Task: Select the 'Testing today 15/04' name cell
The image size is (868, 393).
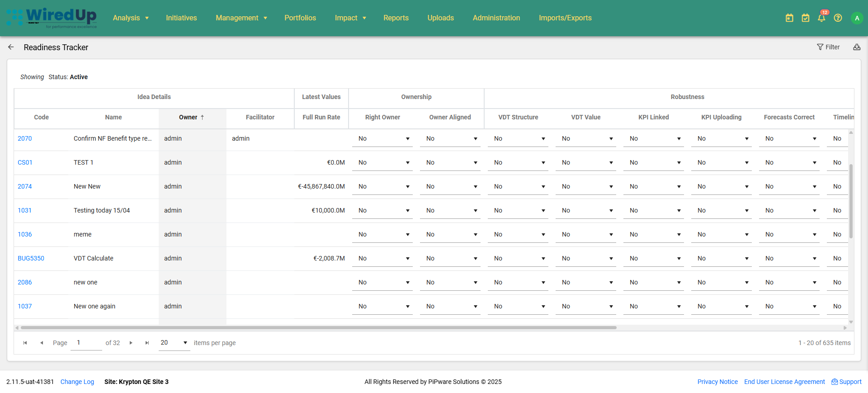Action: point(113,210)
